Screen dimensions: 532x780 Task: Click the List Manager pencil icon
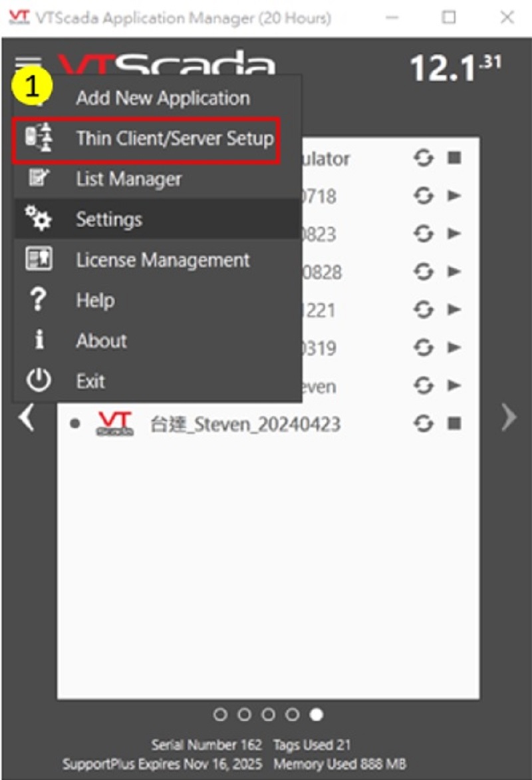pos(39,177)
